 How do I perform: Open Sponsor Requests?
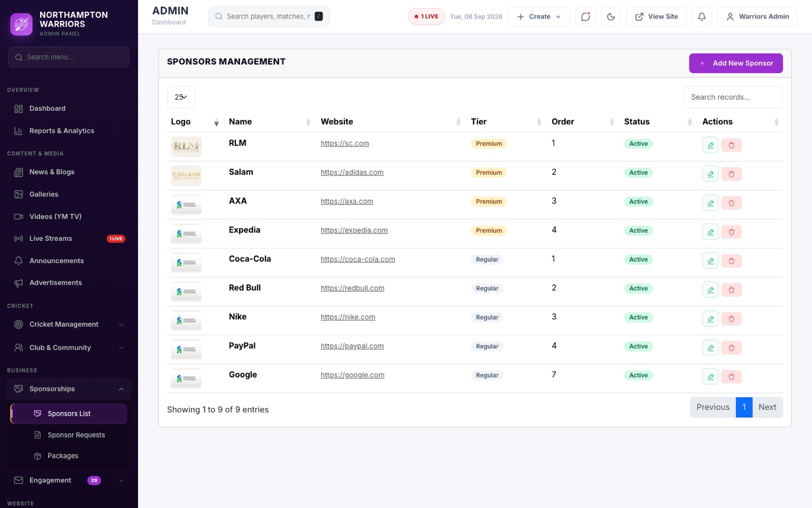[x=69, y=435]
